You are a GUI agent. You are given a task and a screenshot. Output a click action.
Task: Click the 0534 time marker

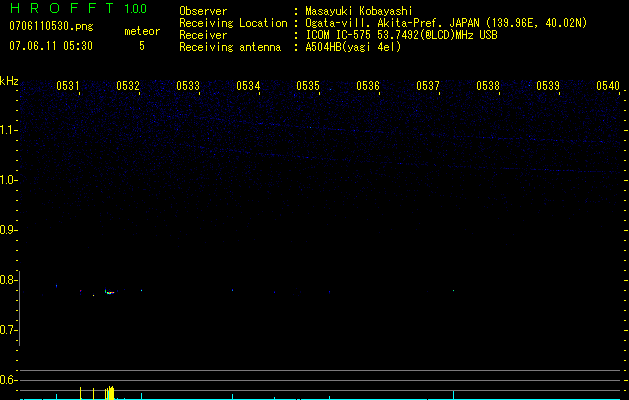[248, 86]
